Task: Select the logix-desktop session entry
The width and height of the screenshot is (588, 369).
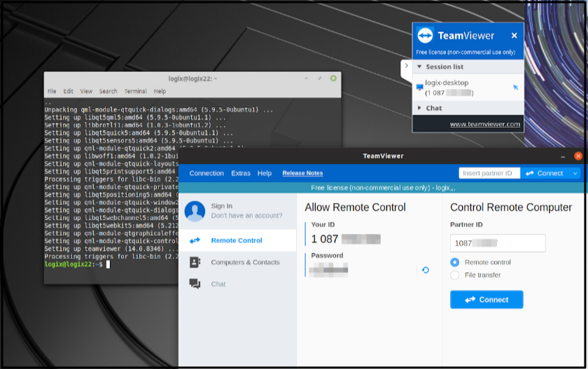Action: 468,88
